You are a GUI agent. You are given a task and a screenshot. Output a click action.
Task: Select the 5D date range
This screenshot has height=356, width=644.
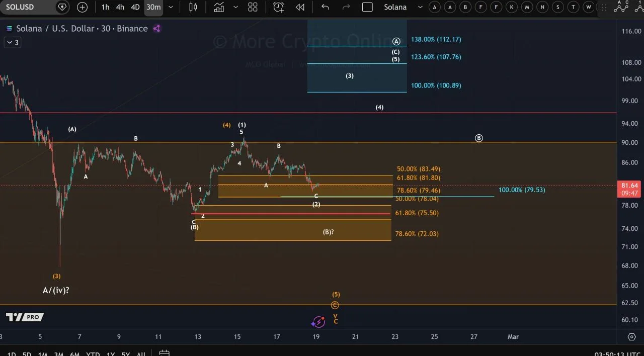[x=27, y=354]
